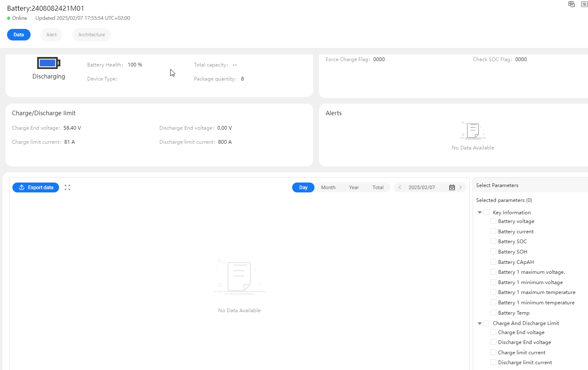Switch to the Alert tab

(x=51, y=35)
